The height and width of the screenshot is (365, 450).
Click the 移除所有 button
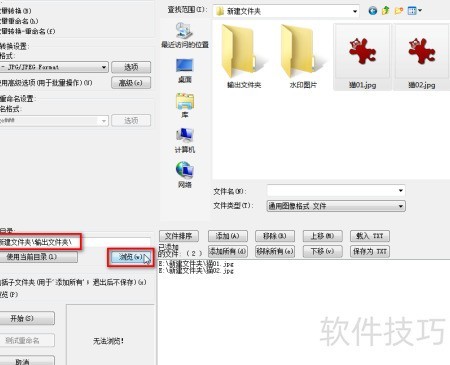(275, 251)
